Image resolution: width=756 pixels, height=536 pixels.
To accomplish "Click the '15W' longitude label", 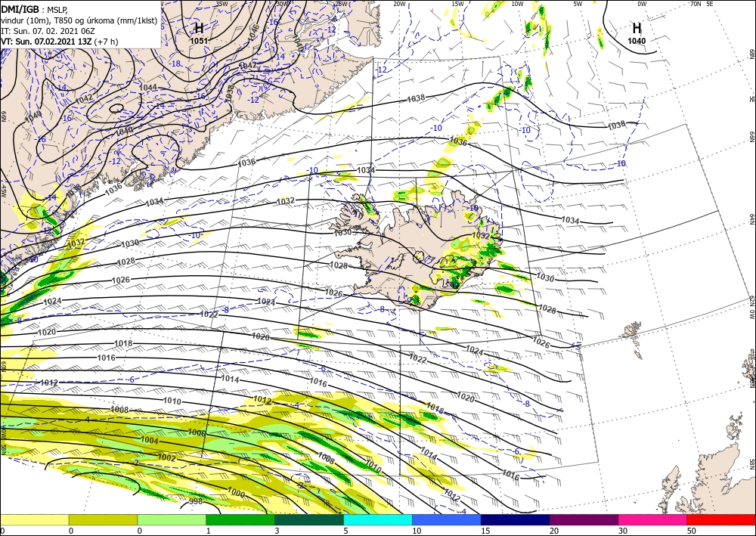I will (458, 4).
